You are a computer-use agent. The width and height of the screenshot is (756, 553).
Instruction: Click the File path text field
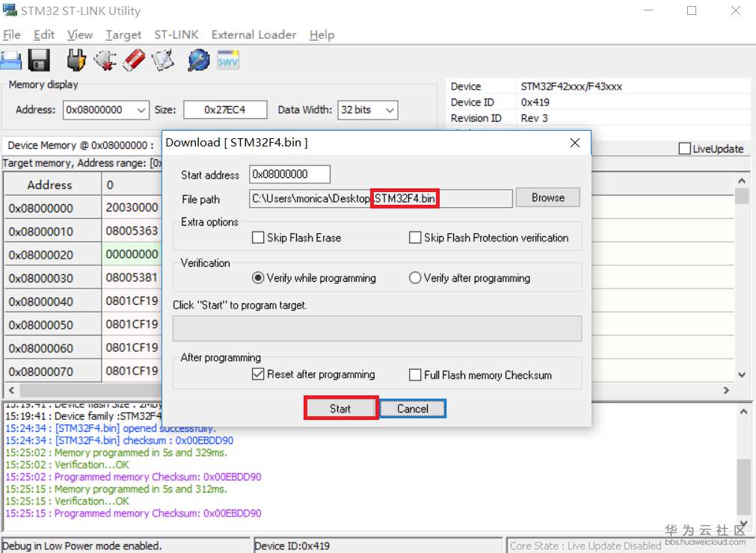tap(381, 199)
